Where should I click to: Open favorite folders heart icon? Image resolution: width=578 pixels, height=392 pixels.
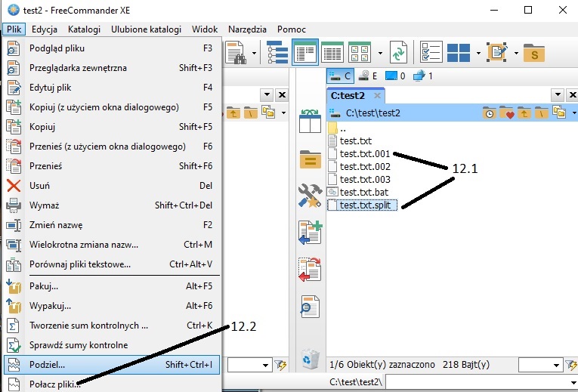coord(507,113)
